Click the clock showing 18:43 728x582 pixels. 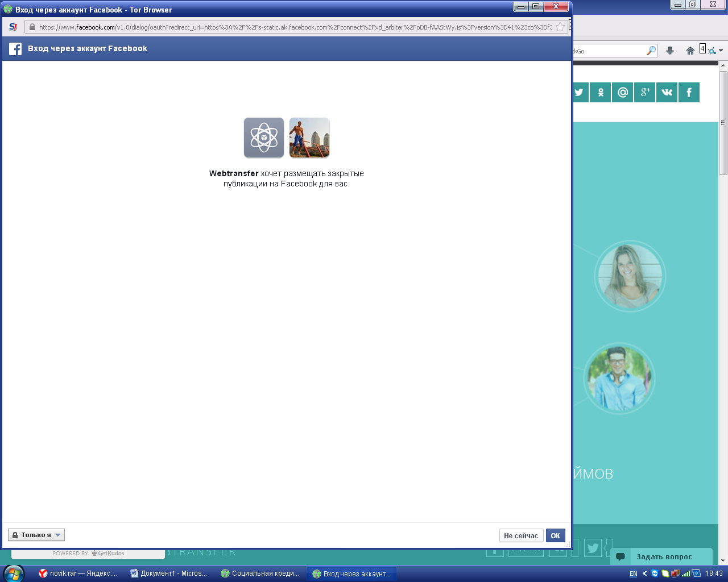click(x=714, y=573)
